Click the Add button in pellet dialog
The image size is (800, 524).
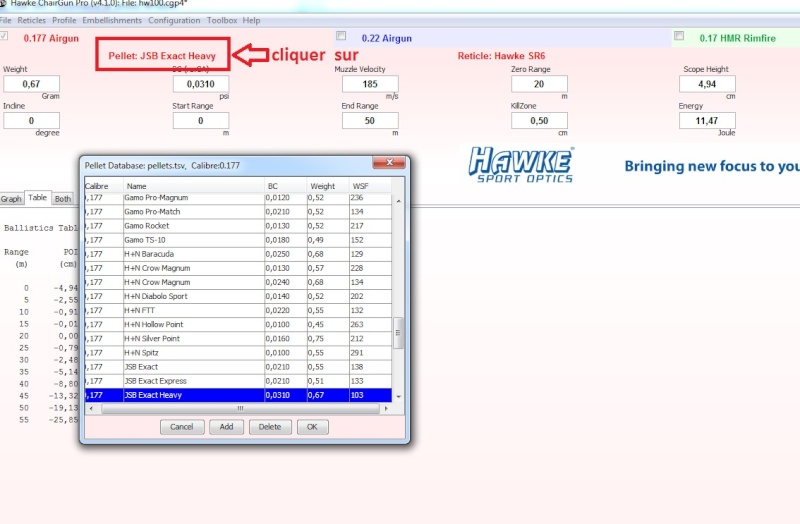[226, 427]
